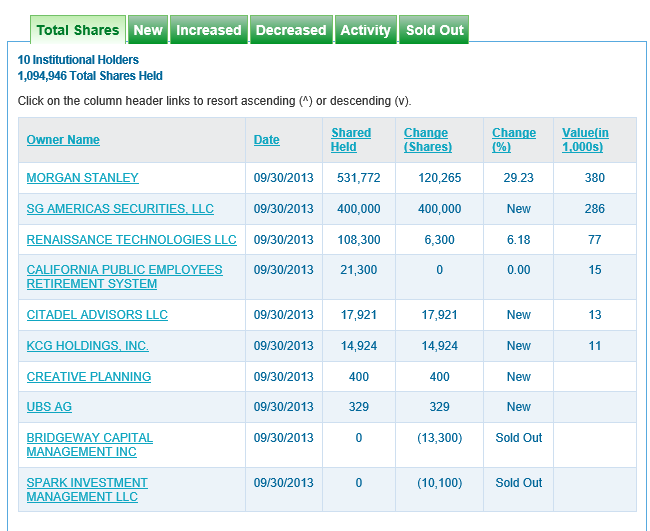The height and width of the screenshot is (531, 650).
Task: Open SG AMERICAS SECURITIES, LLC link
Action: click(120, 209)
